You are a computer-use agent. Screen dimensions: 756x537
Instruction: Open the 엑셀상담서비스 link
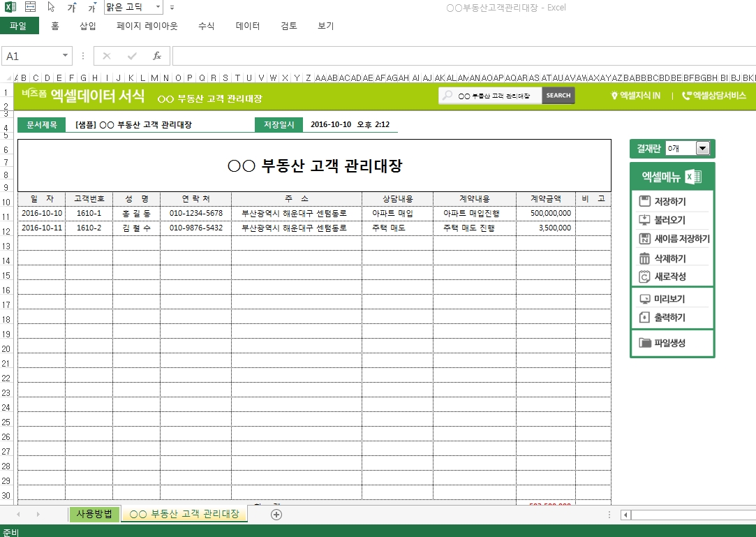coord(714,96)
